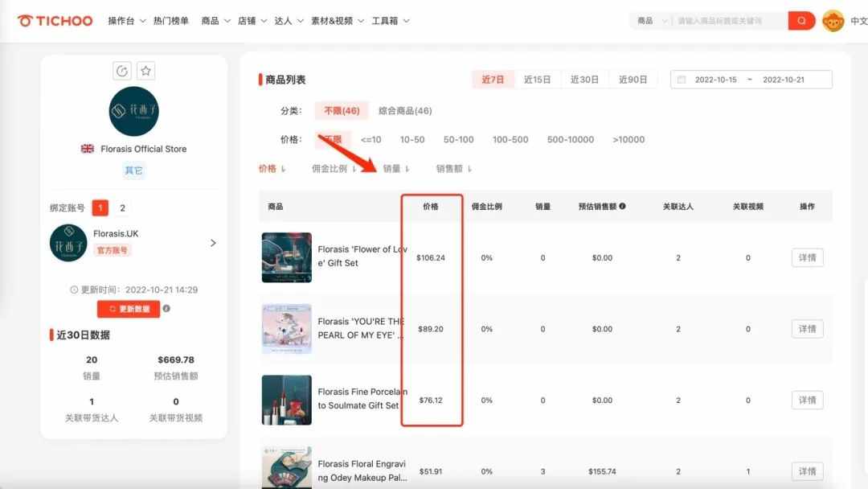Expand the 店铺 navigation menu
The width and height of the screenshot is (868, 489).
pos(252,21)
